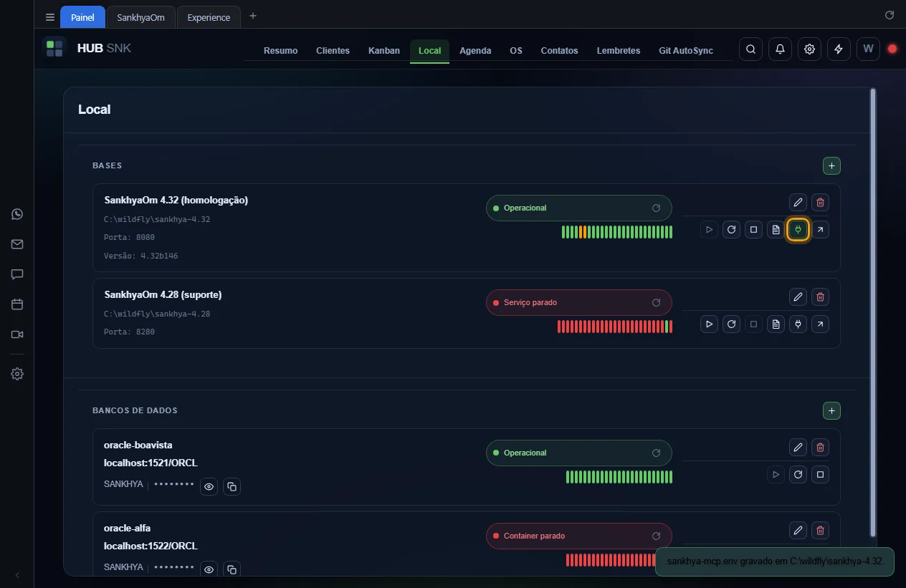Click the plug icon for SankhyaOm 4.32
The width and height of the screenshot is (906, 588).
798,230
